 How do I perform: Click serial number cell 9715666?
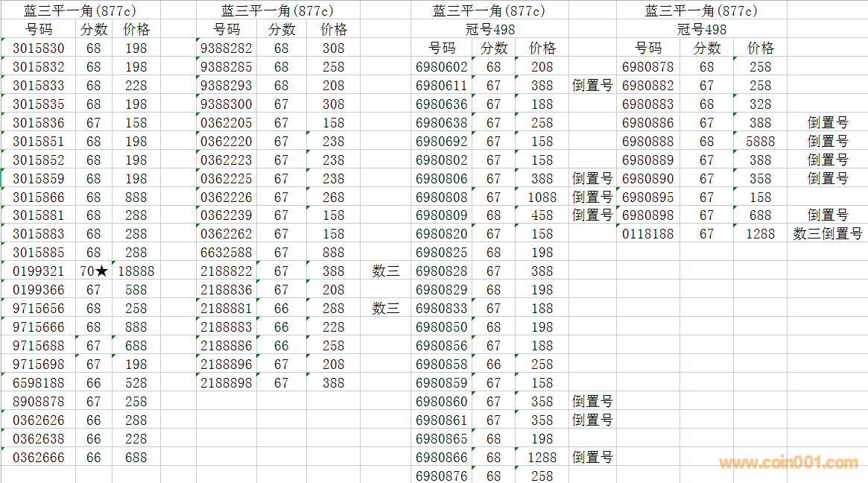point(39,327)
